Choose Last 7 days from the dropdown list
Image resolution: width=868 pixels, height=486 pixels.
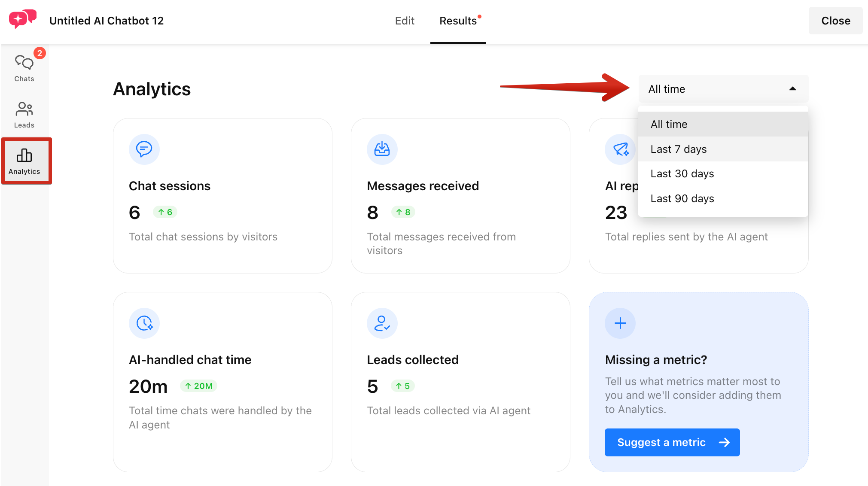(723, 149)
